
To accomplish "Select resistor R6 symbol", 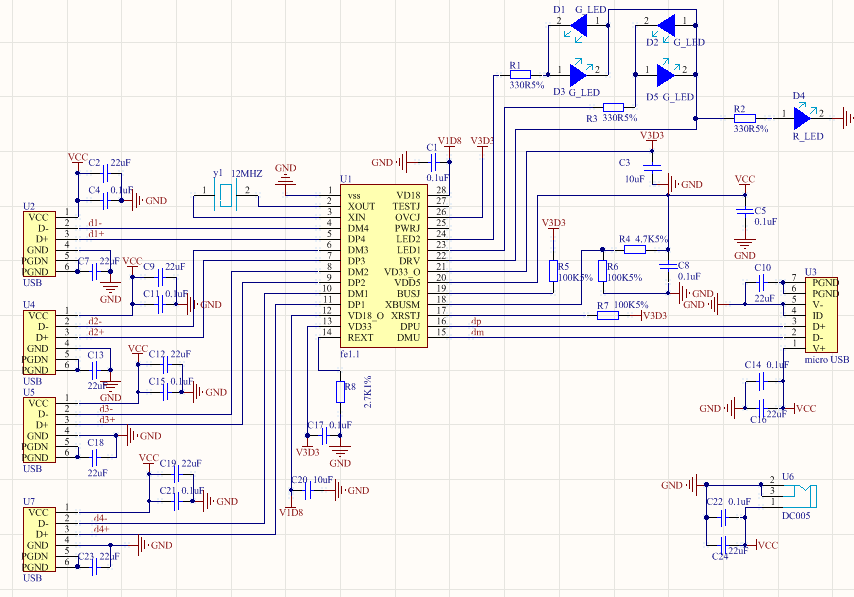I will pyautogui.click(x=602, y=271).
